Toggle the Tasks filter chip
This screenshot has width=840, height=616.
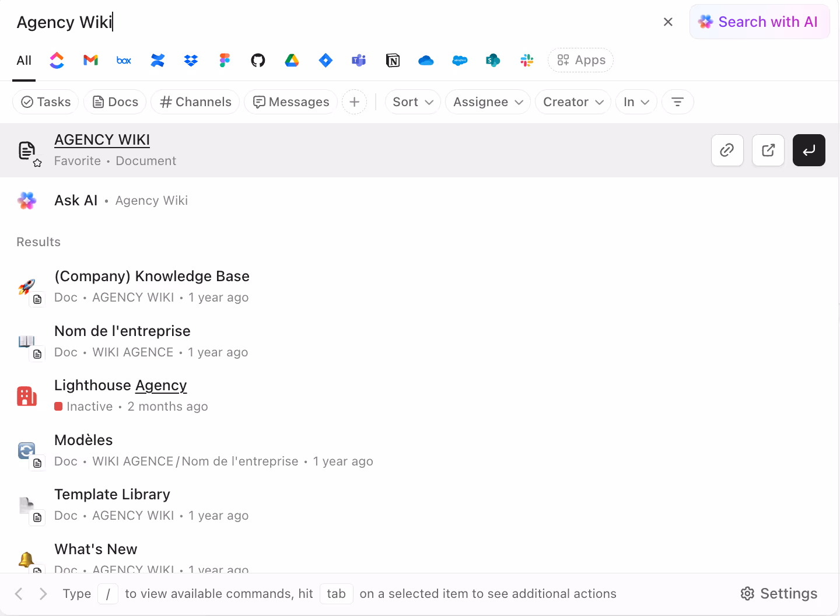45,102
